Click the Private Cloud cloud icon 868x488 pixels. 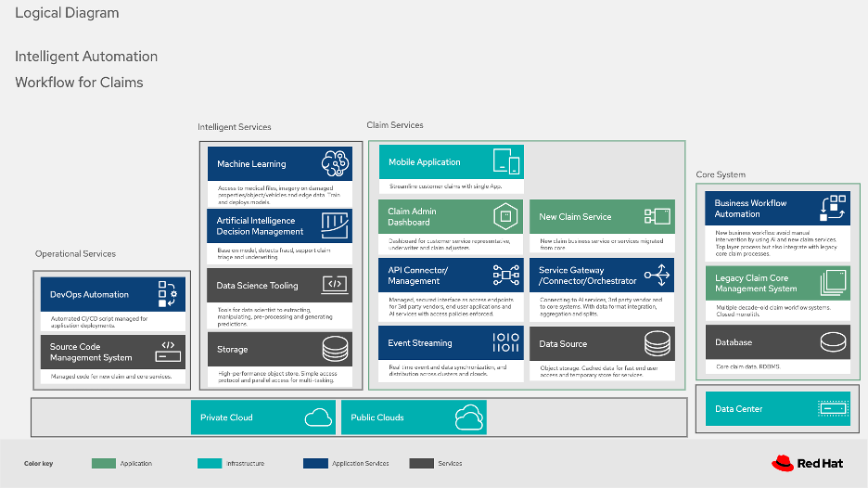(318, 417)
